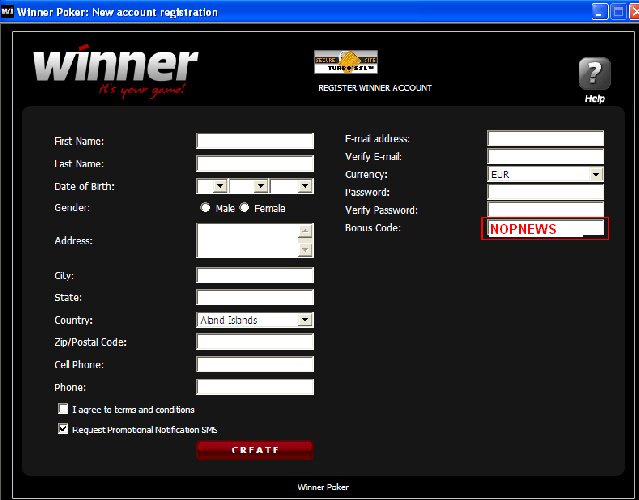This screenshot has width=639, height=500.
Task: Click the Winner Poker footer text
Action: (x=323, y=487)
